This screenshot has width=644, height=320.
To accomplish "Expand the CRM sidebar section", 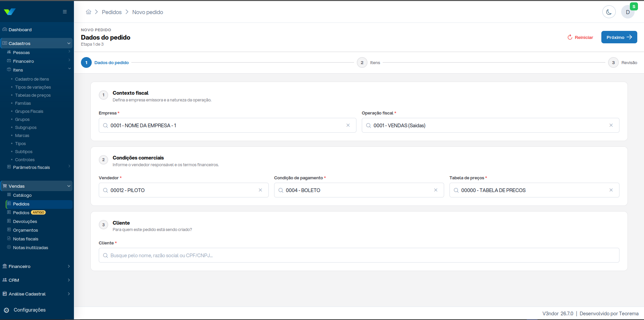I will pyautogui.click(x=36, y=280).
